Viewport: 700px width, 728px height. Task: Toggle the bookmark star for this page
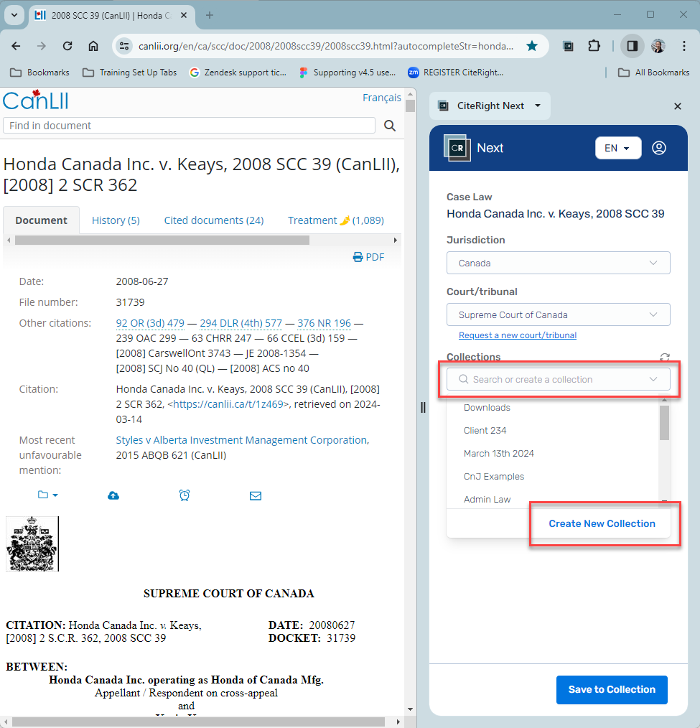coord(532,46)
